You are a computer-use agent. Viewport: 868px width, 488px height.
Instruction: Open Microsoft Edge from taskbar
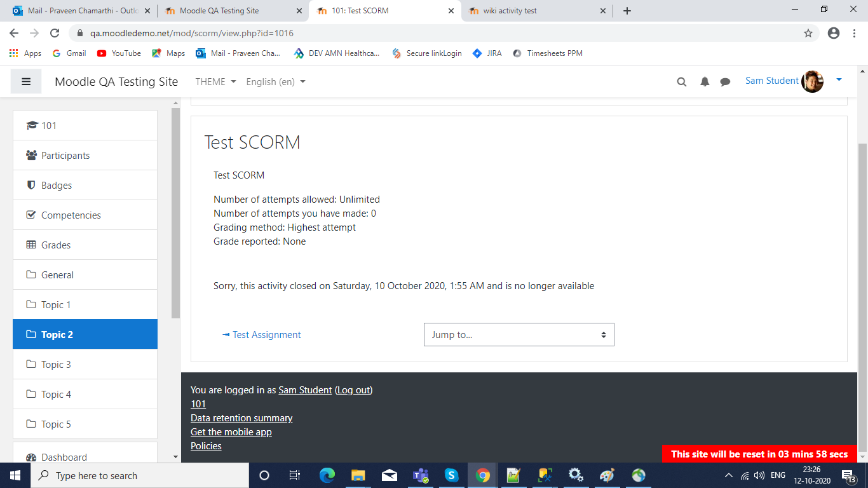tap(327, 475)
